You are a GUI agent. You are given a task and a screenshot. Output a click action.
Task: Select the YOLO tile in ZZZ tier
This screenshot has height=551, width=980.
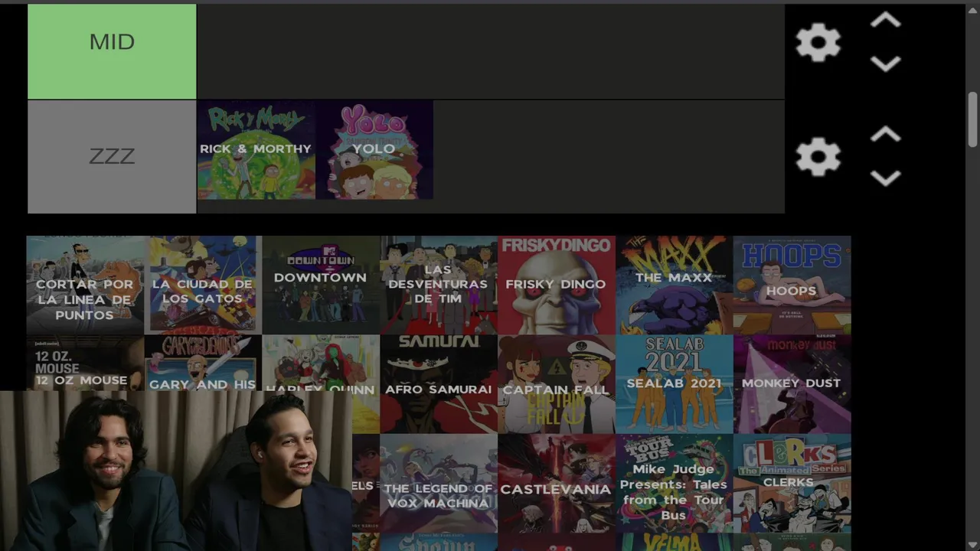pyautogui.click(x=374, y=150)
